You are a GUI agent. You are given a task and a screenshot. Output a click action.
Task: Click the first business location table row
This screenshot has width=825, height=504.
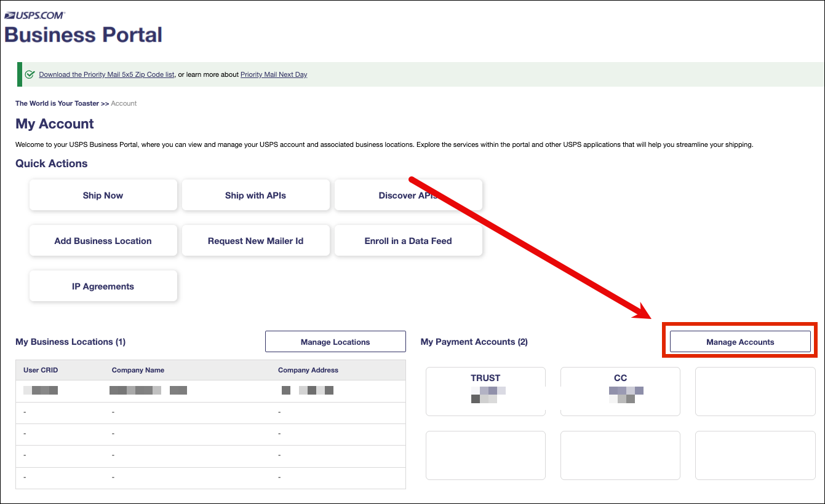click(210, 390)
